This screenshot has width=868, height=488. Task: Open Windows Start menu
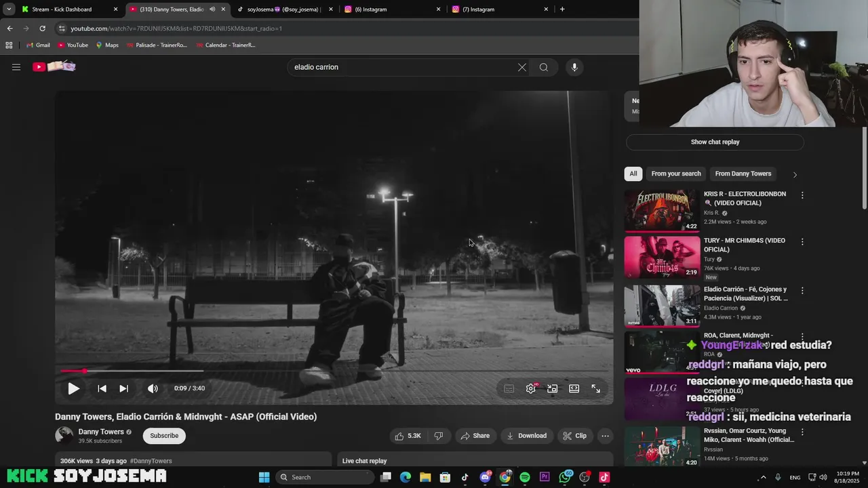point(264,477)
